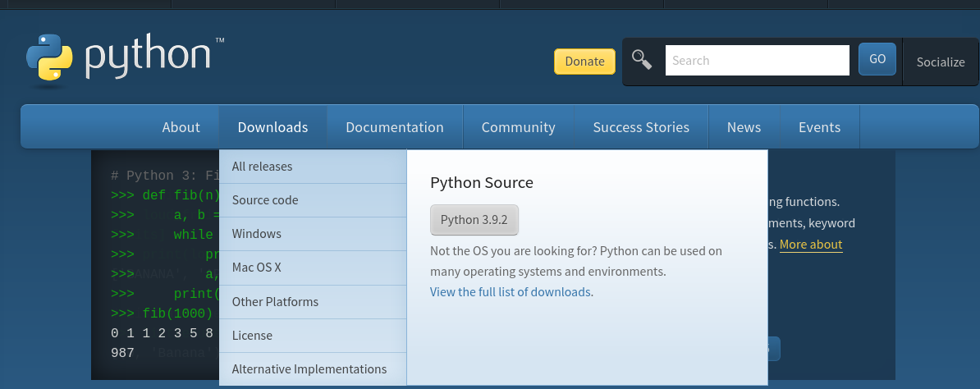Open the Socialize menu
This screenshot has width=980, height=389.
(941, 62)
